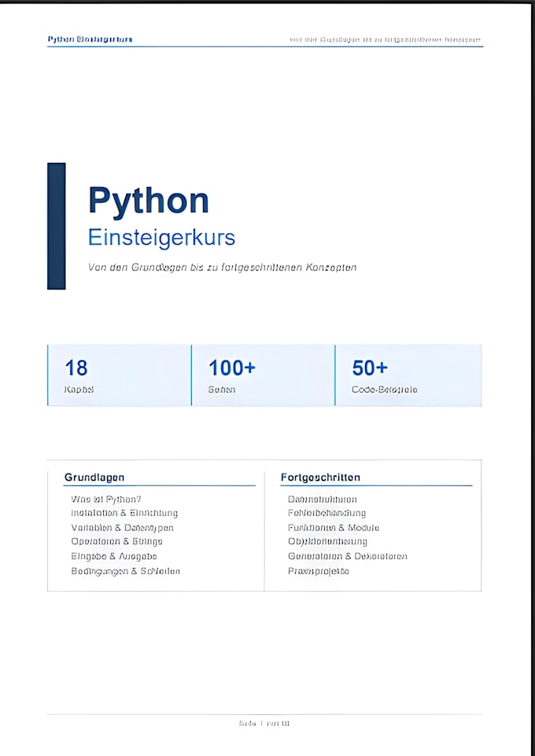Click the "Funktionen & Module" list entry
The image size is (535, 756).
(x=334, y=528)
